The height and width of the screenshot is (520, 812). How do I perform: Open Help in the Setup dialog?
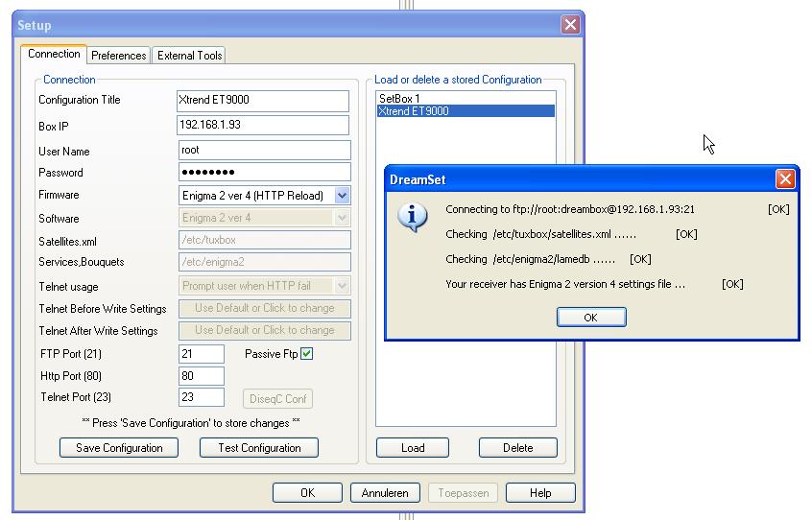540,492
